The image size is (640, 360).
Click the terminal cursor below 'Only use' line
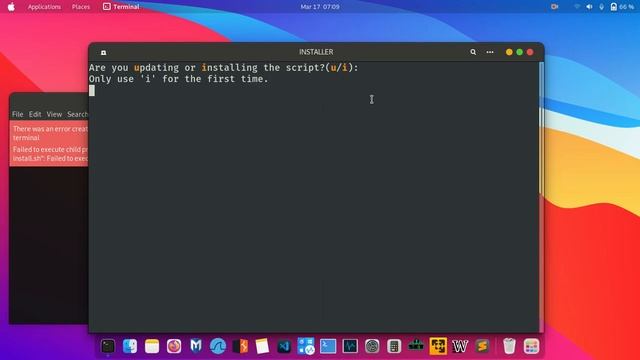point(92,90)
